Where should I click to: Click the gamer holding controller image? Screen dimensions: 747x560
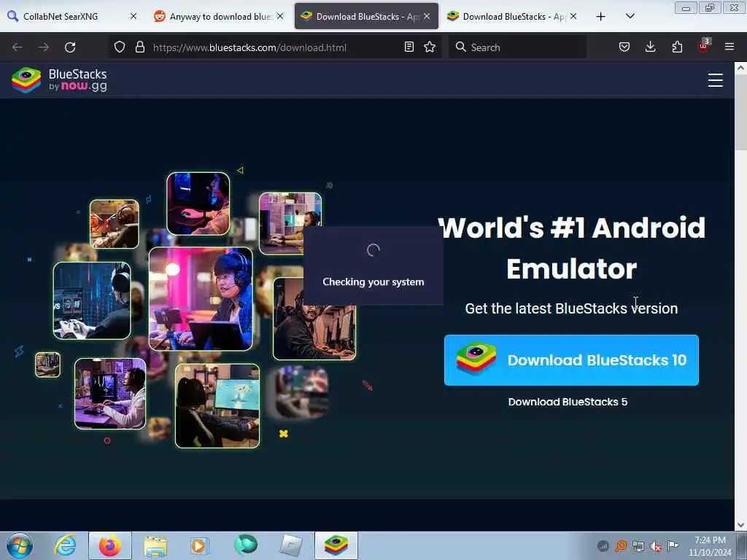point(92,300)
